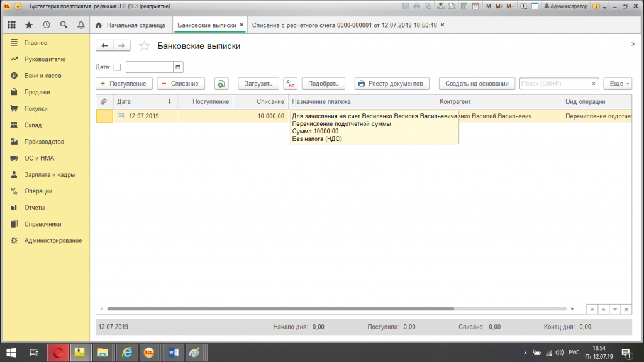
Task: Open Производство section
Action: 46,142
